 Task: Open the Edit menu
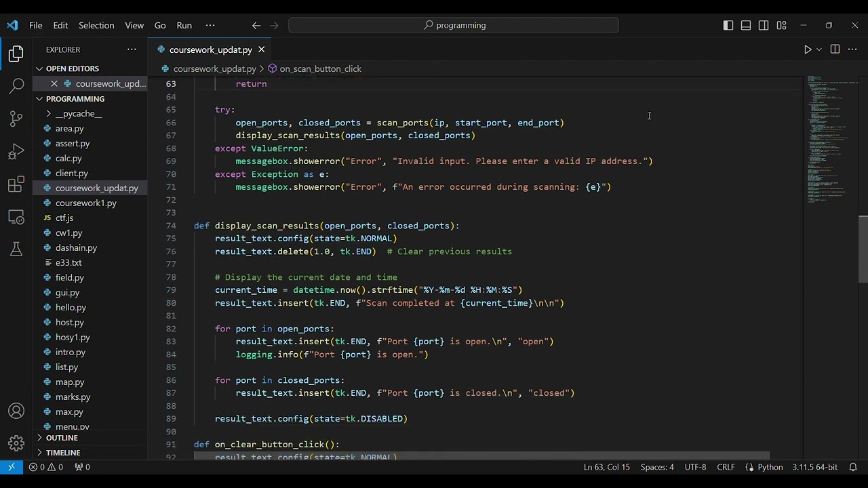click(60, 25)
